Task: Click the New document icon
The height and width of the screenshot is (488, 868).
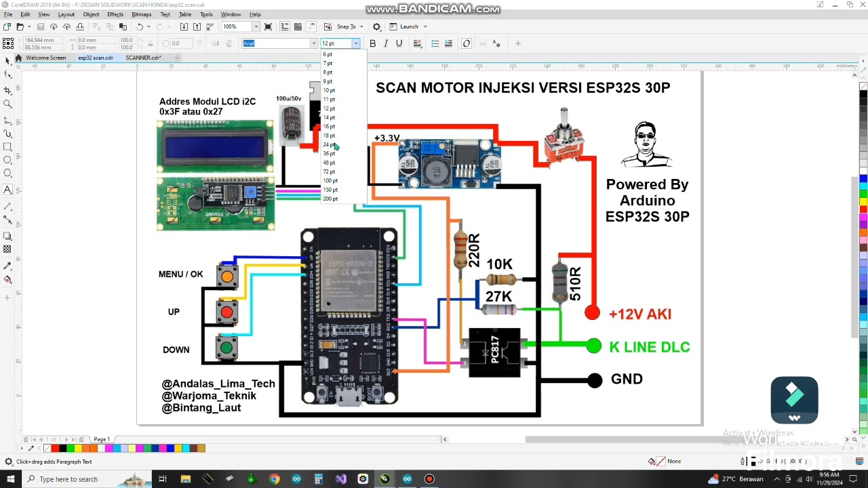Action: click(7, 26)
